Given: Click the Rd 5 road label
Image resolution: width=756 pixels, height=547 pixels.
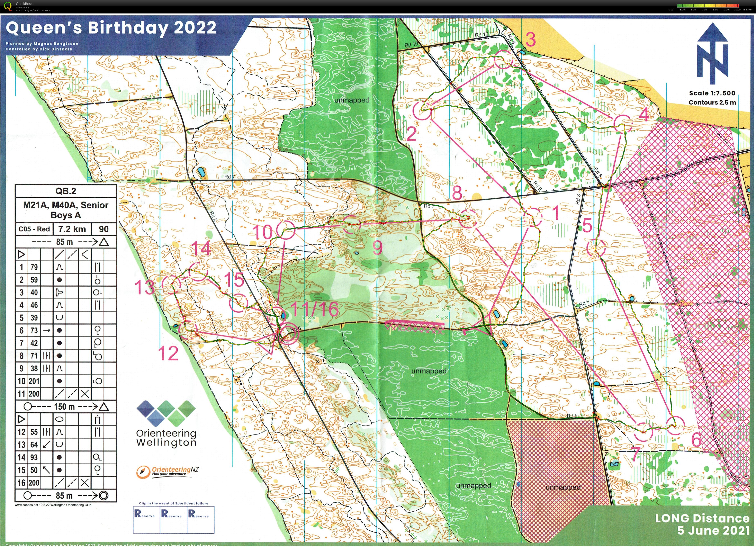Looking at the screenshot, I should pos(572,416).
